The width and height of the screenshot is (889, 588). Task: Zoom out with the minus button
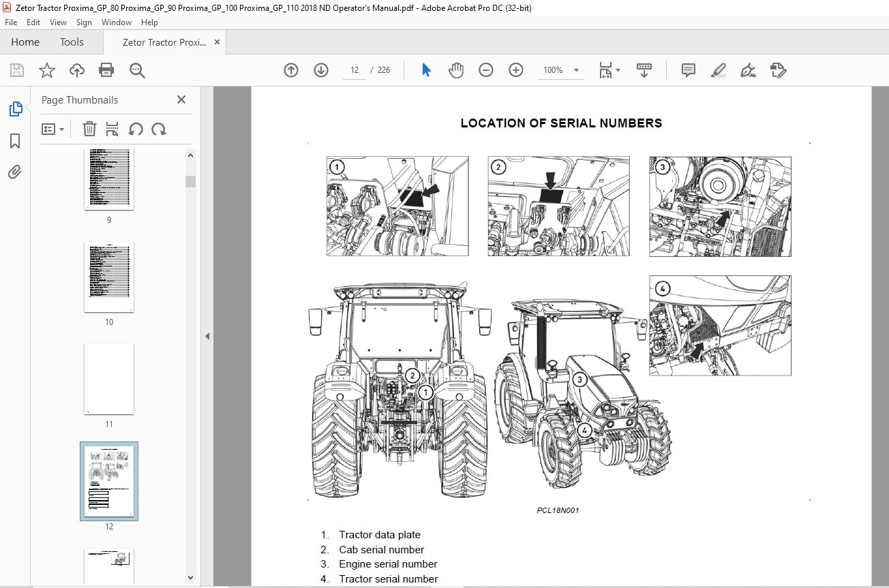click(486, 70)
